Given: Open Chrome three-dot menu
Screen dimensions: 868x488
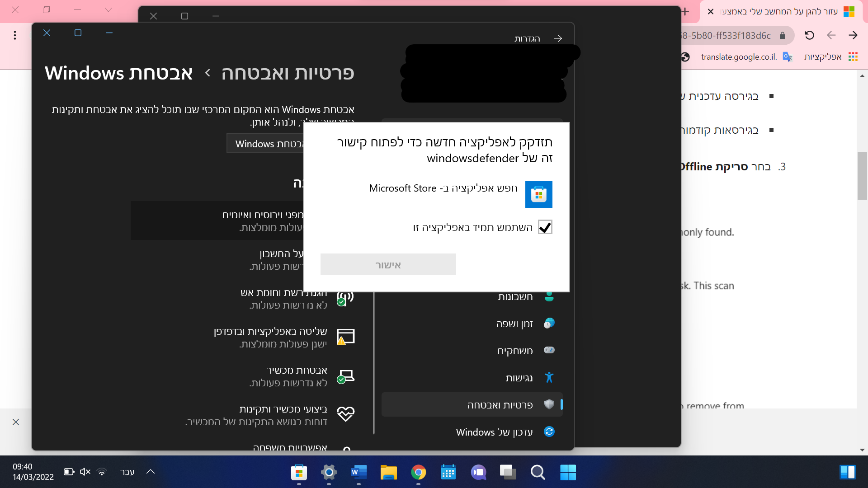Looking at the screenshot, I should (x=15, y=35).
